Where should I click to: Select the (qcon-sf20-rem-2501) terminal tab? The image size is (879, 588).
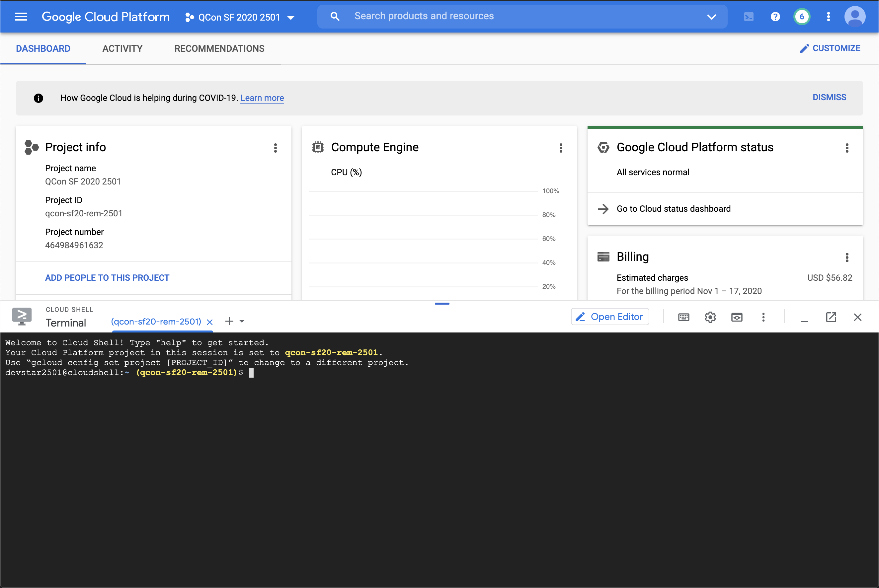click(156, 322)
